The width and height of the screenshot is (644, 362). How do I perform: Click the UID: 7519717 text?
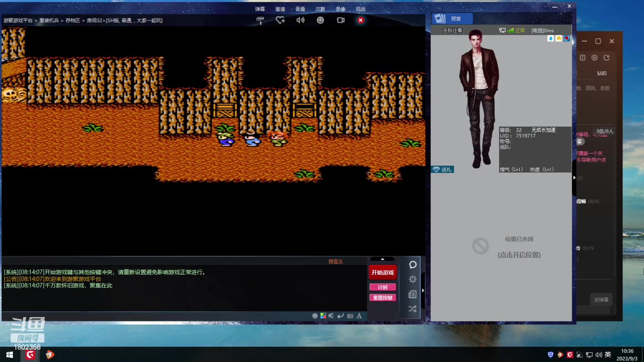518,136
